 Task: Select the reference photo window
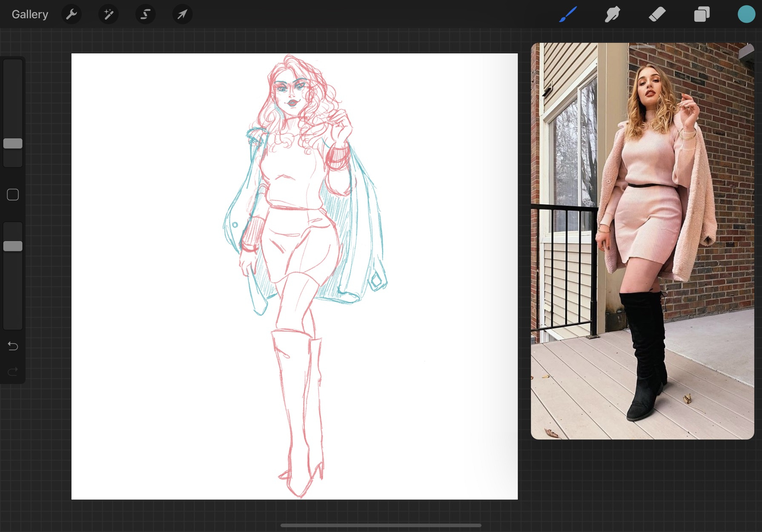pos(642,241)
